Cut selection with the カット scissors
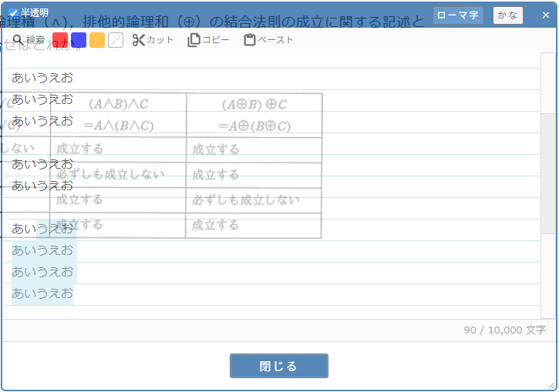 tap(153, 40)
